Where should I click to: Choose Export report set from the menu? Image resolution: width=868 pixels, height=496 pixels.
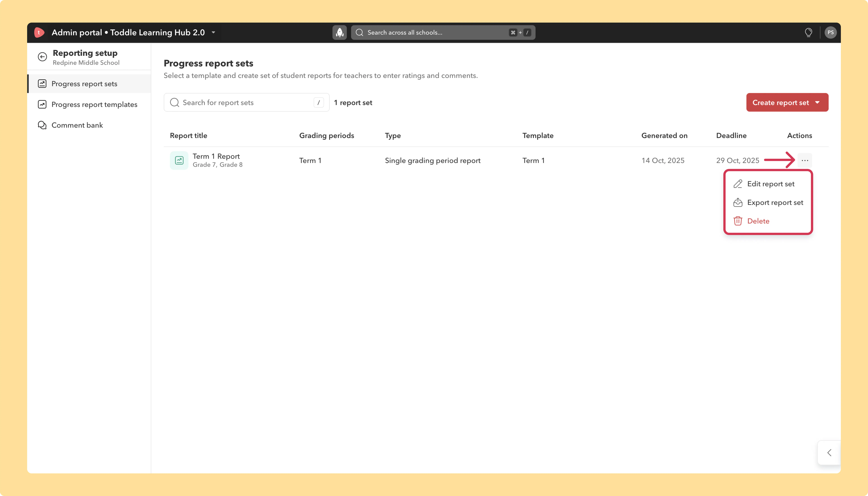tap(768, 202)
